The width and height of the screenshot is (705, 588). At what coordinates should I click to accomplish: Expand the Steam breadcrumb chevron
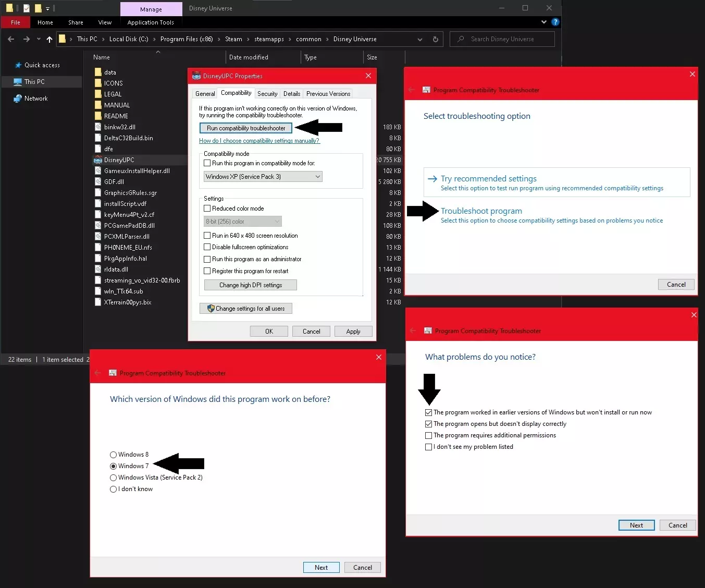[248, 39]
